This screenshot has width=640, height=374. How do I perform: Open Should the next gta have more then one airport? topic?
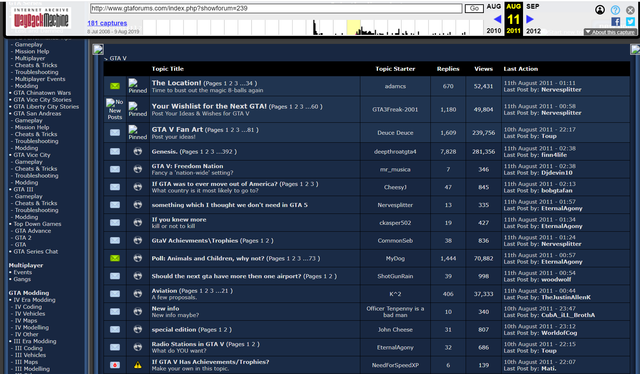227,276
